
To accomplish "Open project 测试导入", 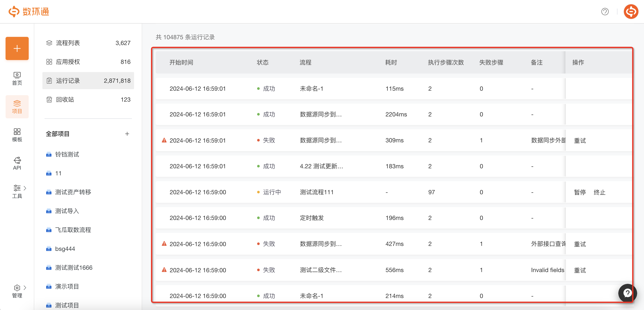I will tap(63, 211).
